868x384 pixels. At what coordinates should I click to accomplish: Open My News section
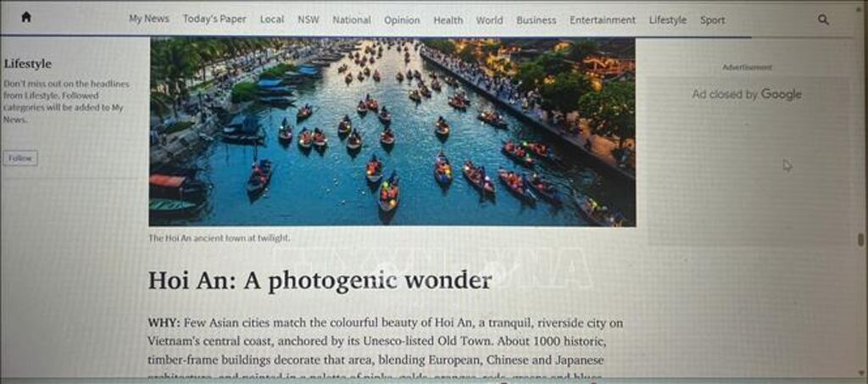pyautogui.click(x=149, y=19)
